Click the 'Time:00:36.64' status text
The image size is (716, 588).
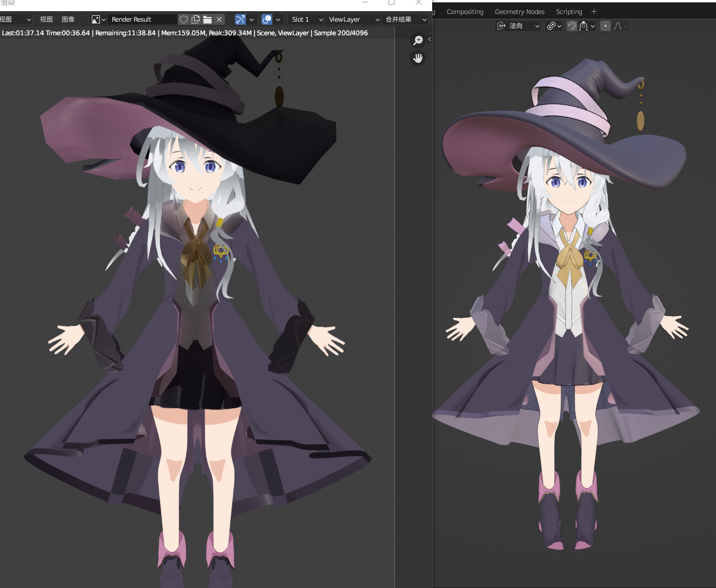(68, 33)
